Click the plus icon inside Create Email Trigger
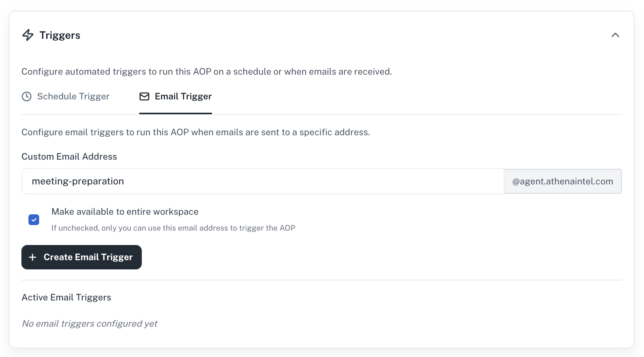Image resolution: width=644 pixels, height=357 pixels. 33,257
